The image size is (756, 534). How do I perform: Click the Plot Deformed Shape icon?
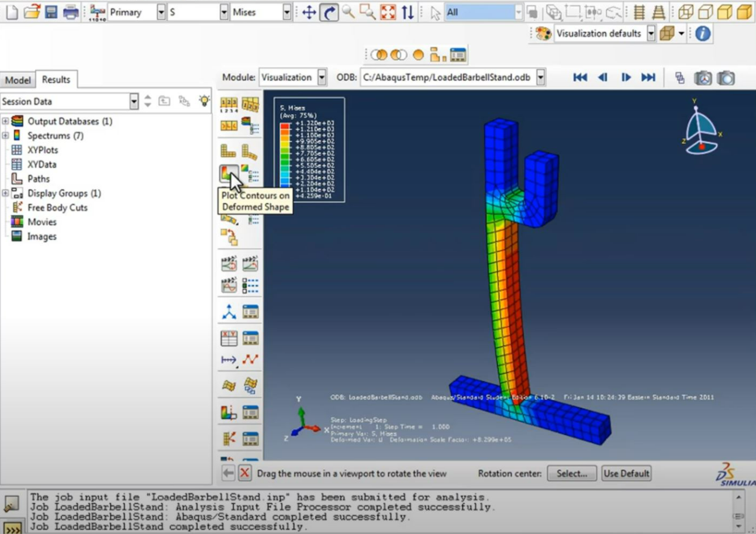(x=250, y=151)
